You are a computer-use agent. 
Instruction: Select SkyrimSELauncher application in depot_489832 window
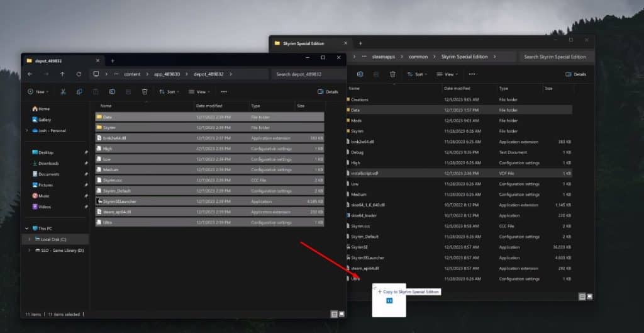coord(209,201)
